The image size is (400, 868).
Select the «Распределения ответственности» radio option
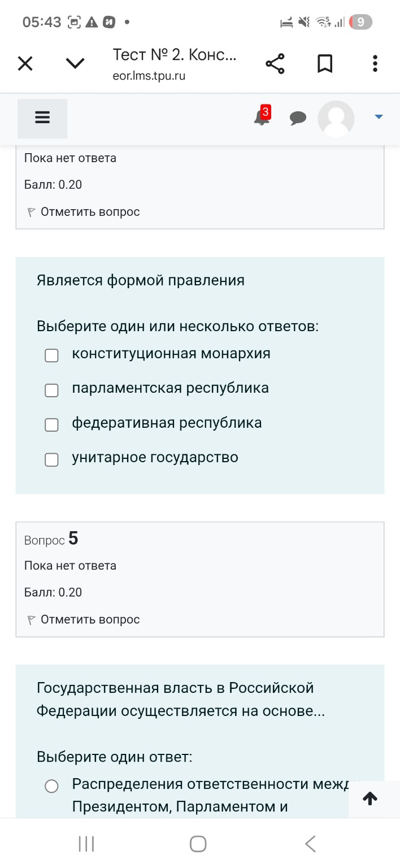(x=51, y=785)
